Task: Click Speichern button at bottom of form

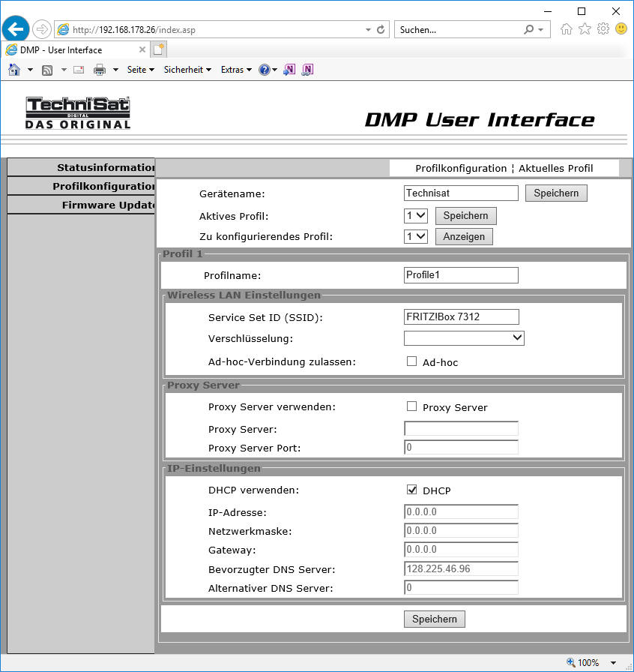Action: pos(434,619)
